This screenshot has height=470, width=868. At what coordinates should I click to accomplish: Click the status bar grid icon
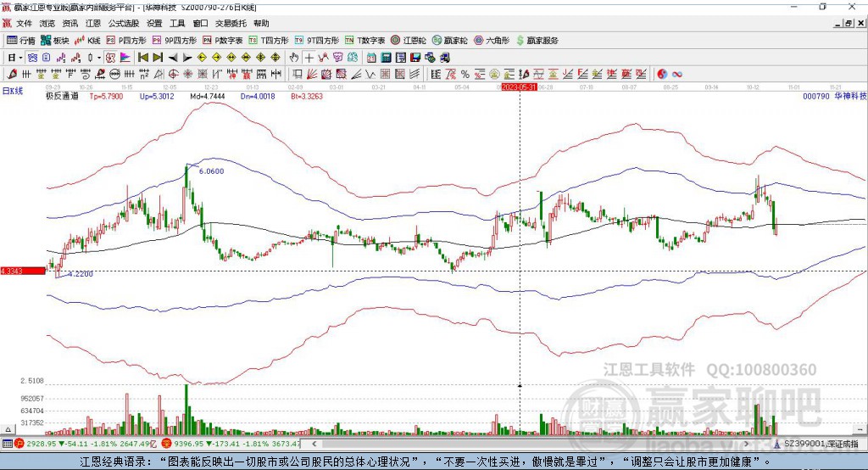coord(7,444)
